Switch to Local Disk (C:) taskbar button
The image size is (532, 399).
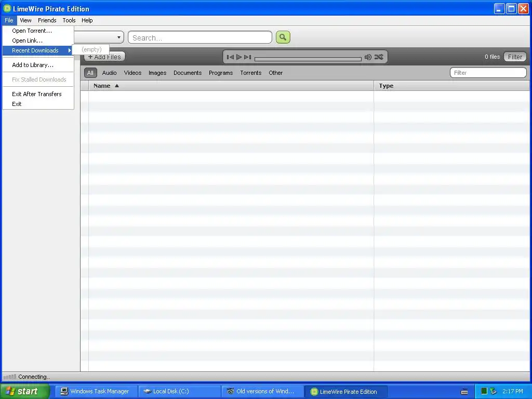click(179, 392)
